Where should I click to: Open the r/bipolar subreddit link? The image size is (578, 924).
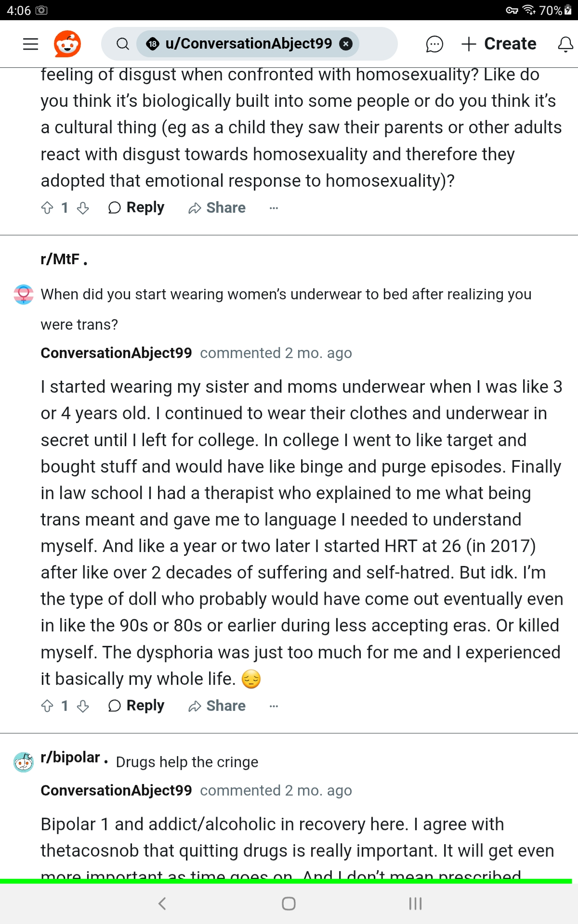(70, 757)
